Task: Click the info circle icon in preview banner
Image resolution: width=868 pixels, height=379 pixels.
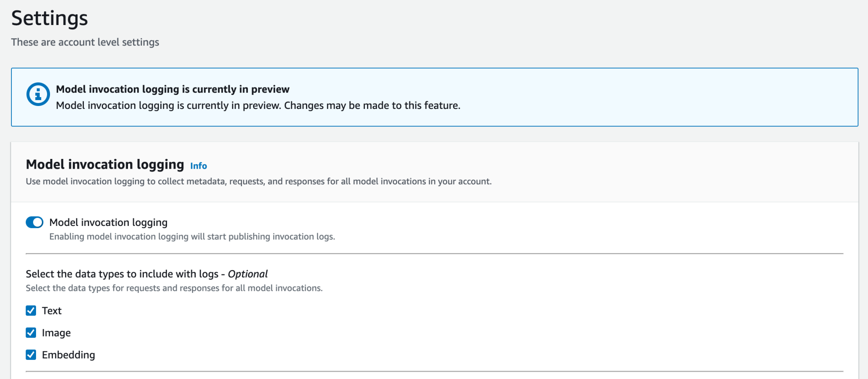Action: pyautogui.click(x=38, y=94)
